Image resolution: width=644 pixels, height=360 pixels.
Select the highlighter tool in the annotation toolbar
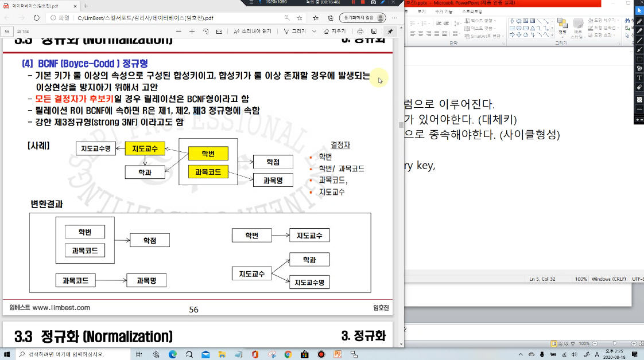639,30
